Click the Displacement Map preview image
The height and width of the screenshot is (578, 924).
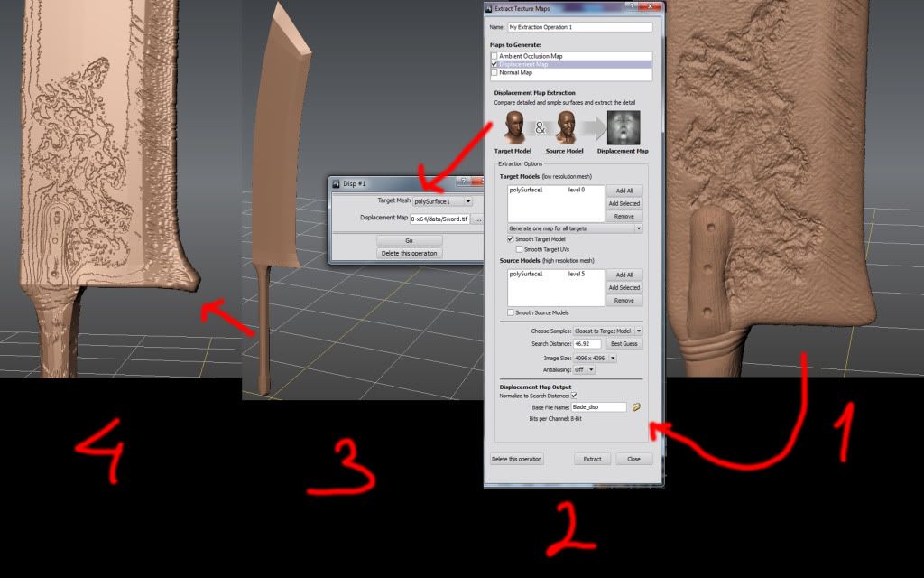(623, 127)
